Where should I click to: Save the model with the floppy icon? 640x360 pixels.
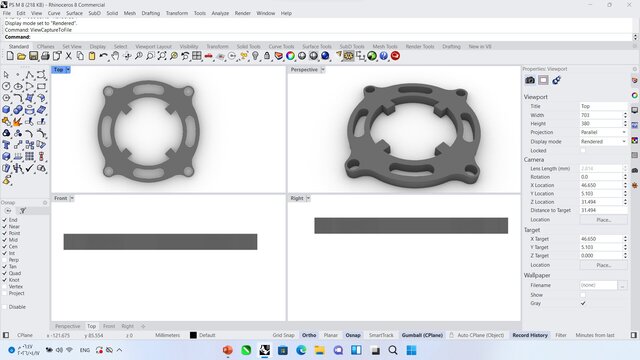pyautogui.click(x=33, y=56)
